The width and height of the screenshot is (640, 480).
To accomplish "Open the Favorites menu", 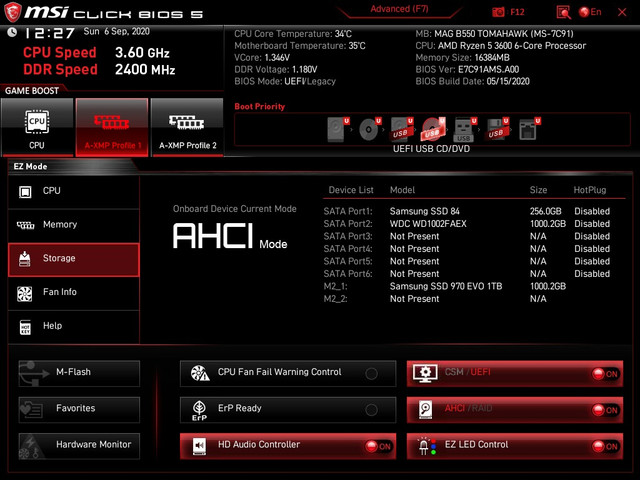I will pos(79,409).
